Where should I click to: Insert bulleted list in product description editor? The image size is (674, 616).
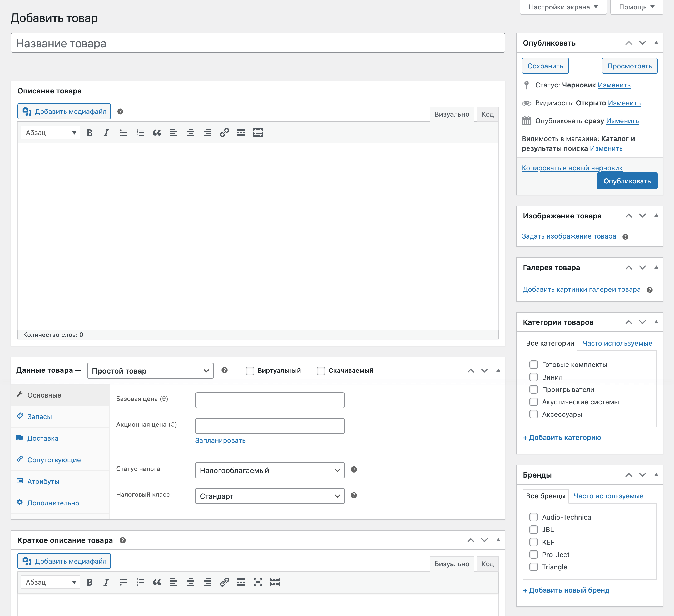(x=123, y=133)
